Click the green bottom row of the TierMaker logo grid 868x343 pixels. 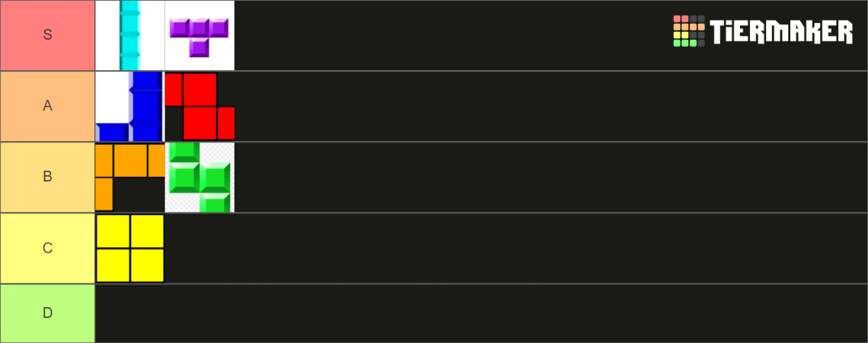click(x=685, y=43)
